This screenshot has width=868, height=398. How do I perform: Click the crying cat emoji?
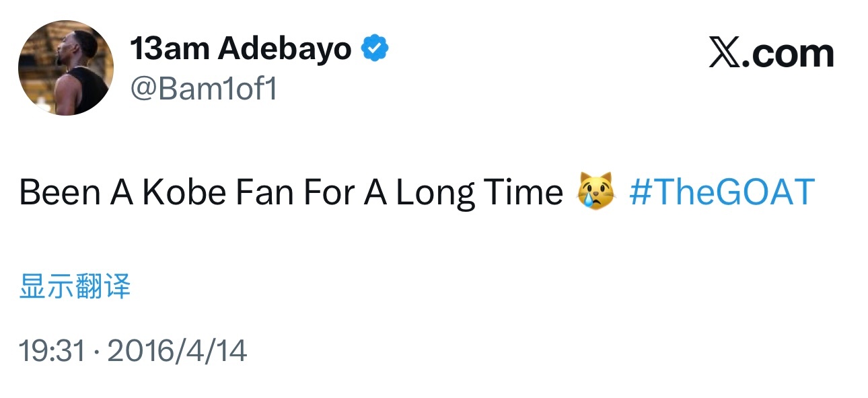pos(596,192)
